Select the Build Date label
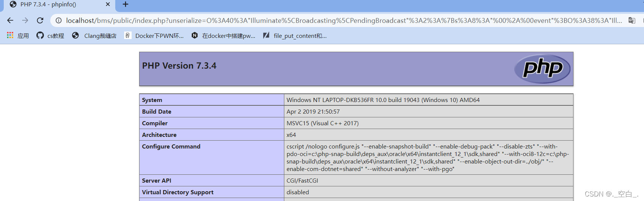Viewport: 644px width, 201px height. (156, 111)
